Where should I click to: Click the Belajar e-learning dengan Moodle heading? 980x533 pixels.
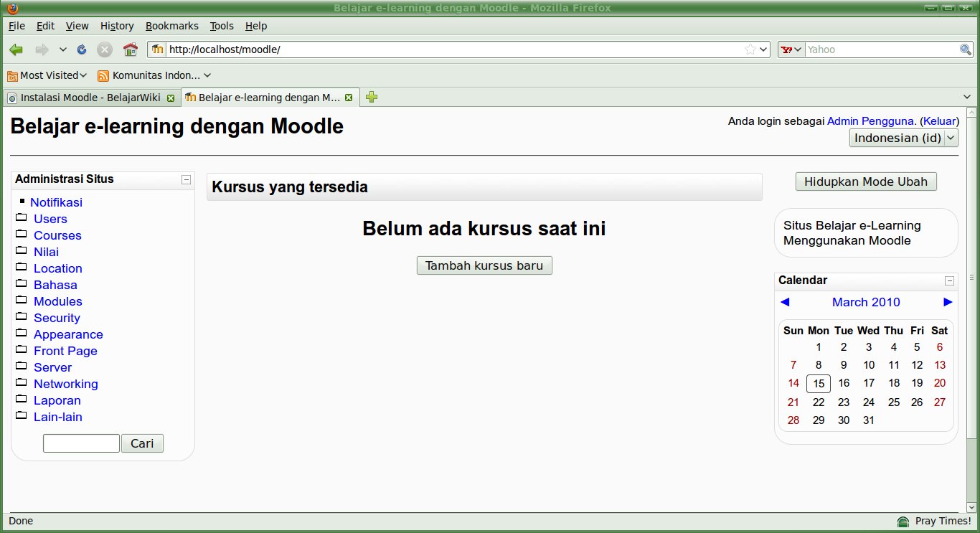(x=177, y=127)
